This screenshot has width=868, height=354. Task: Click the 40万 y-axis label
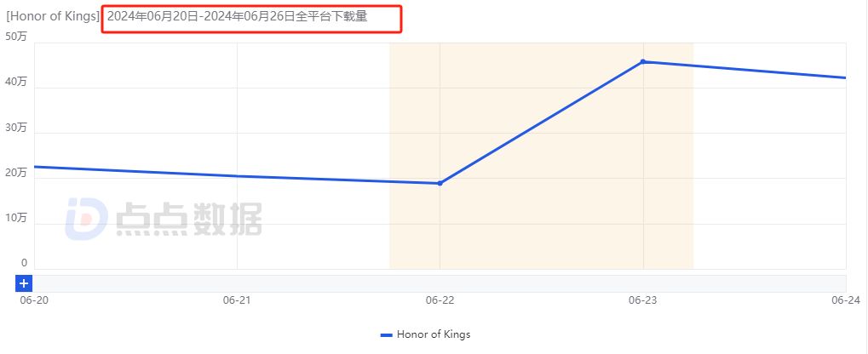[16, 83]
